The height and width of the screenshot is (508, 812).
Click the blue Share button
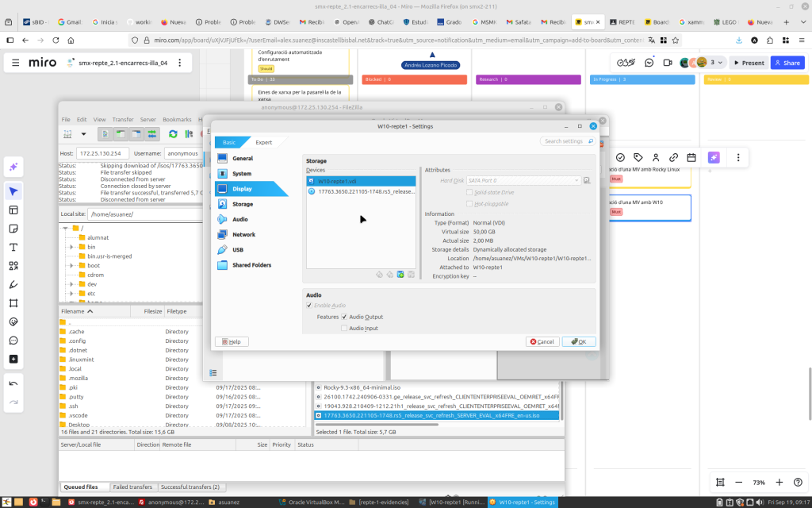point(787,63)
